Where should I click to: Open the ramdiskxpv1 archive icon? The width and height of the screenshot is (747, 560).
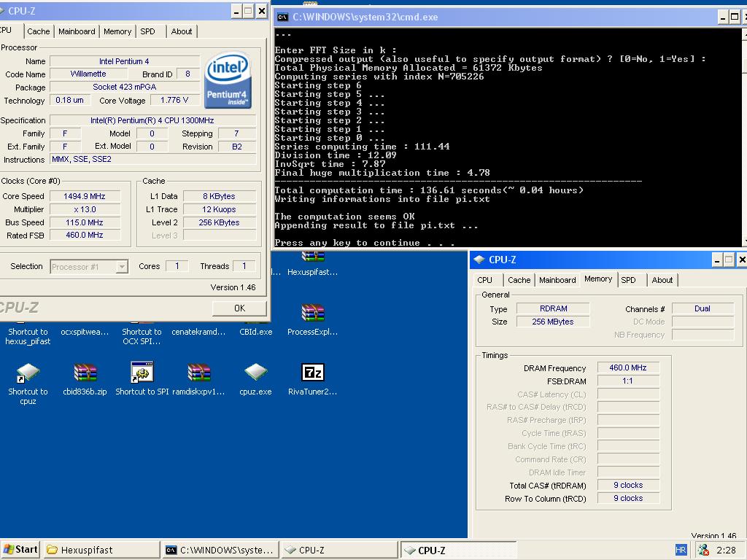click(x=198, y=373)
